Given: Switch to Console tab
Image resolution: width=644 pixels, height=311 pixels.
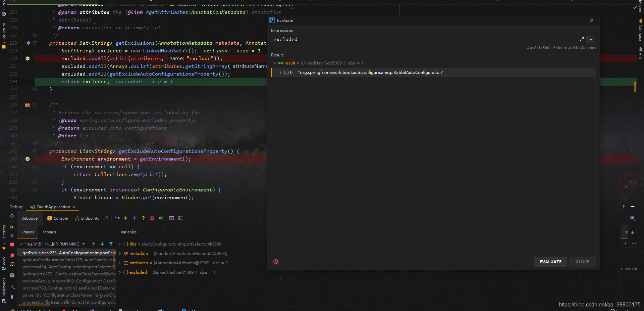Looking at the screenshot, I should click(x=58, y=218).
